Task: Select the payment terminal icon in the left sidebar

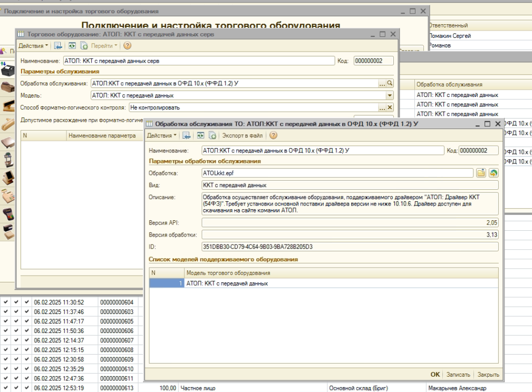Action: (7, 213)
